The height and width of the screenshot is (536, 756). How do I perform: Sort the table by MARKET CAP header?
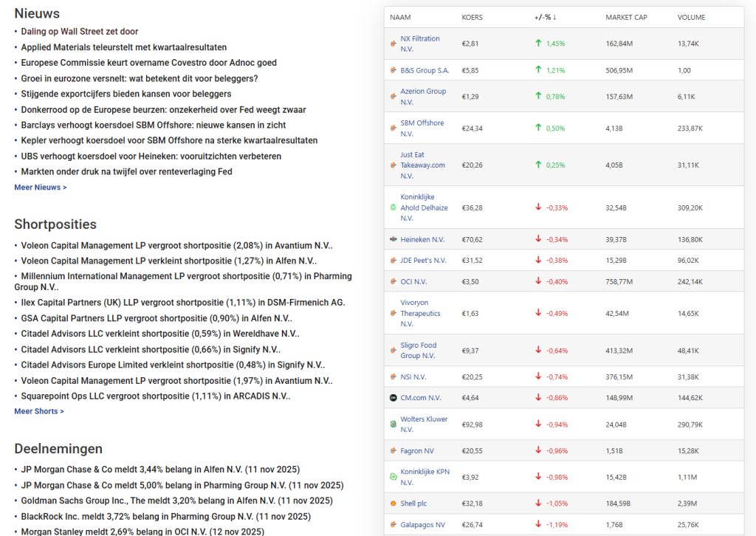[x=626, y=18]
